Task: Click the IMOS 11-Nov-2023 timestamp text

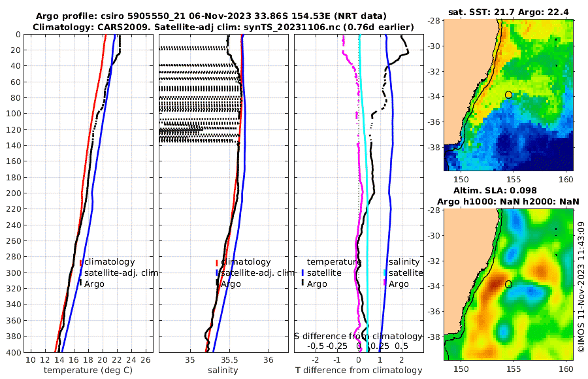Action: pyautogui.click(x=581, y=287)
